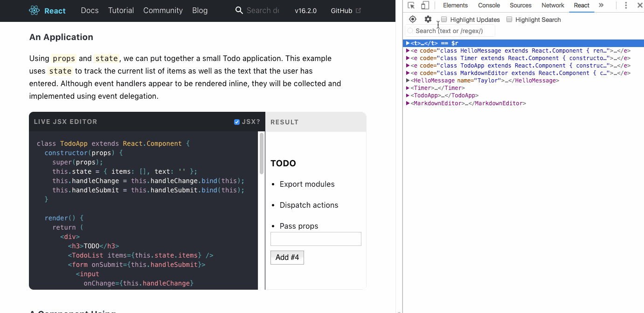Click the React atom logo icon
The width and height of the screenshot is (644, 313).
click(x=35, y=10)
